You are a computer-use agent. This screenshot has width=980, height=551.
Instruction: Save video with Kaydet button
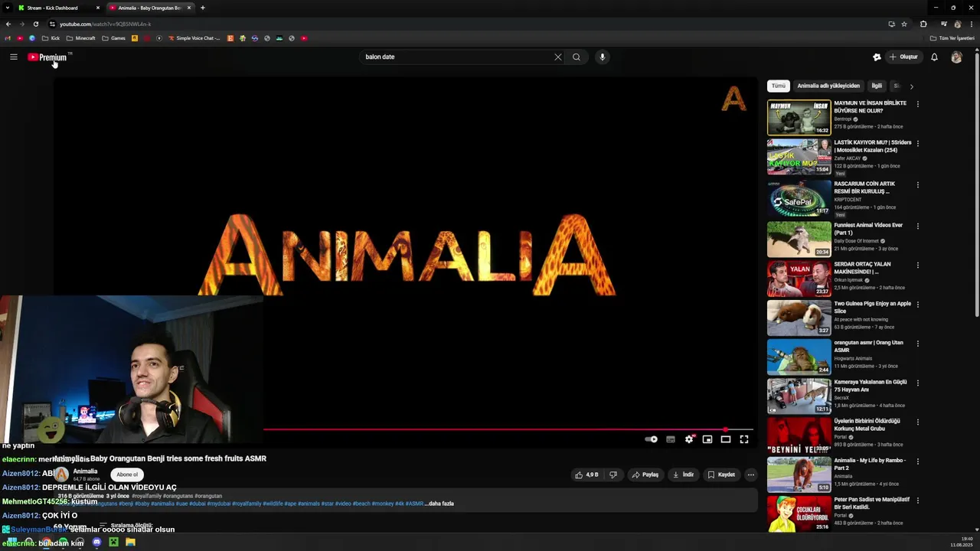(721, 474)
